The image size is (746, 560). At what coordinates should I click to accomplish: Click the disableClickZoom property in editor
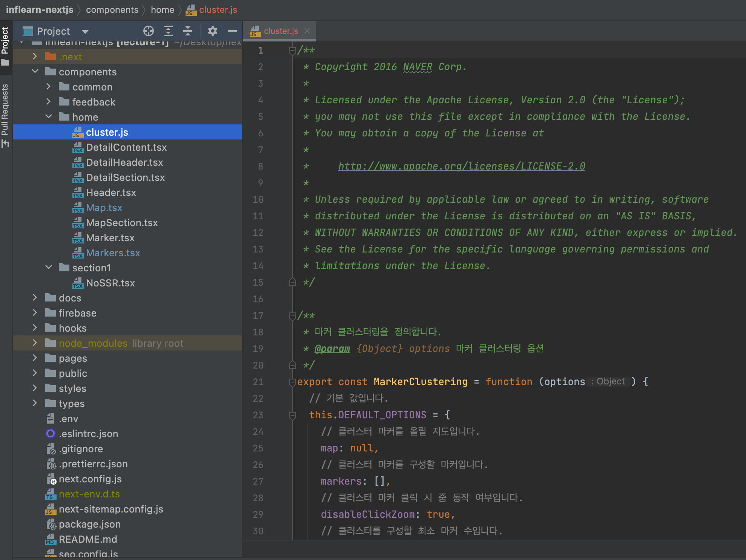pos(368,514)
